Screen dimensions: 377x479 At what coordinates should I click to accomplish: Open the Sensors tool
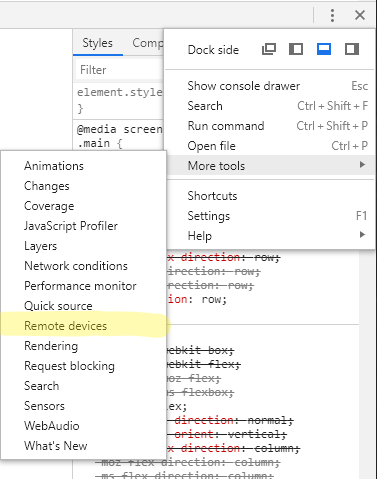coord(83,406)
